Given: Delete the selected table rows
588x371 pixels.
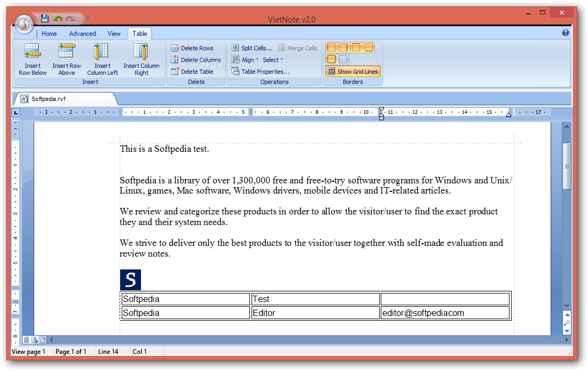Looking at the screenshot, I should click(x=192, y=48).
